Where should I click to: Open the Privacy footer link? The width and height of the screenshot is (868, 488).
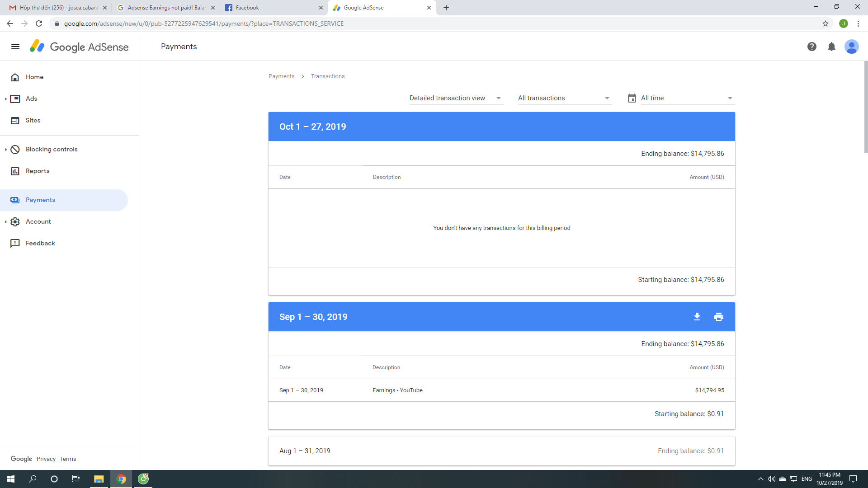[x=46, y=459]
